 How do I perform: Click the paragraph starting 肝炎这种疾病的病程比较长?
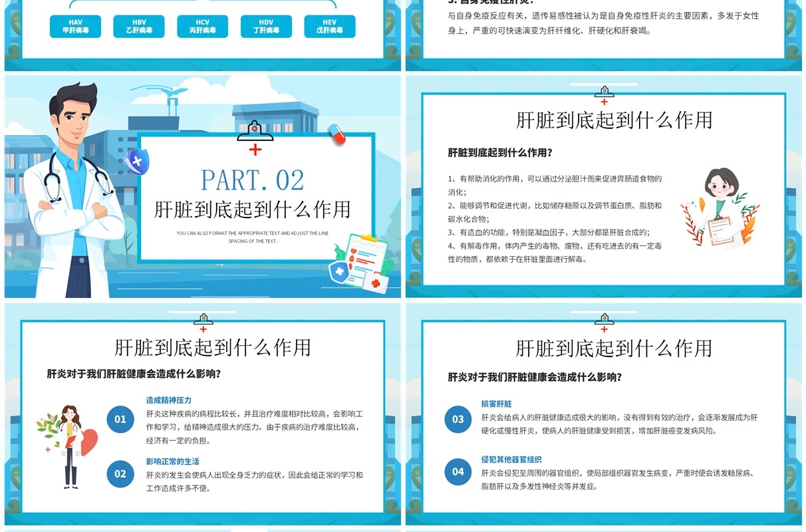coord(255,427)
